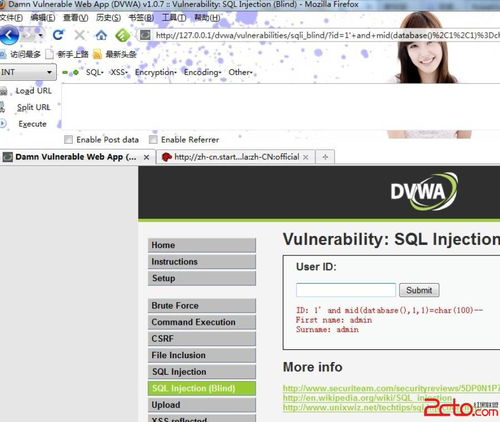Open the history dropdown next to back button
The width and height of the screenshot is (500, 422).
click(x=41, y=35)
